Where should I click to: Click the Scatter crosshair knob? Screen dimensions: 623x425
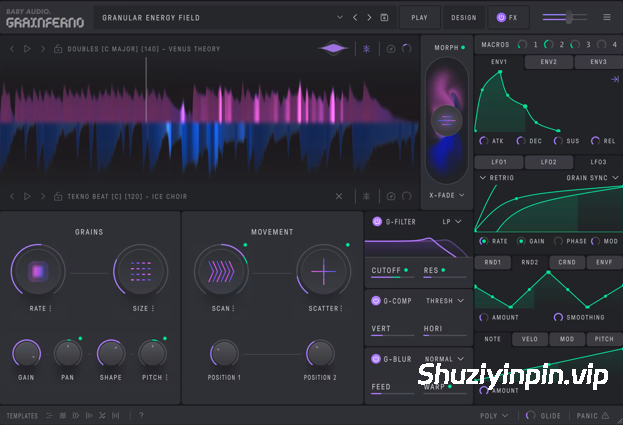pyautogui.click(x=324, y=272)
